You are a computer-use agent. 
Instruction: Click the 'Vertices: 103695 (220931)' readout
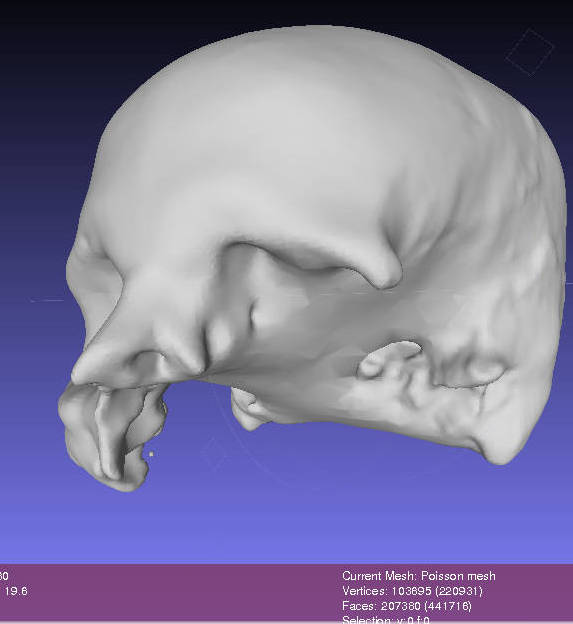pyautogui.click(x=412, y=591)
